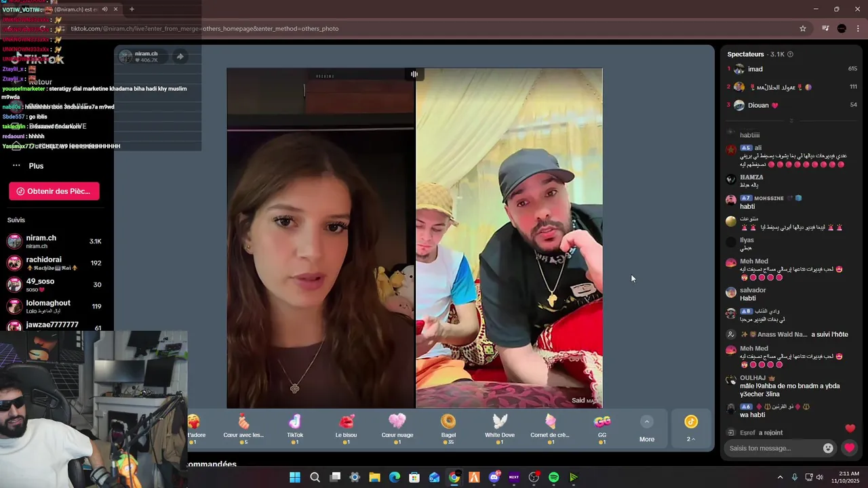Send the TikTok gift
The image size is (868, 488).
coord(295,428)
